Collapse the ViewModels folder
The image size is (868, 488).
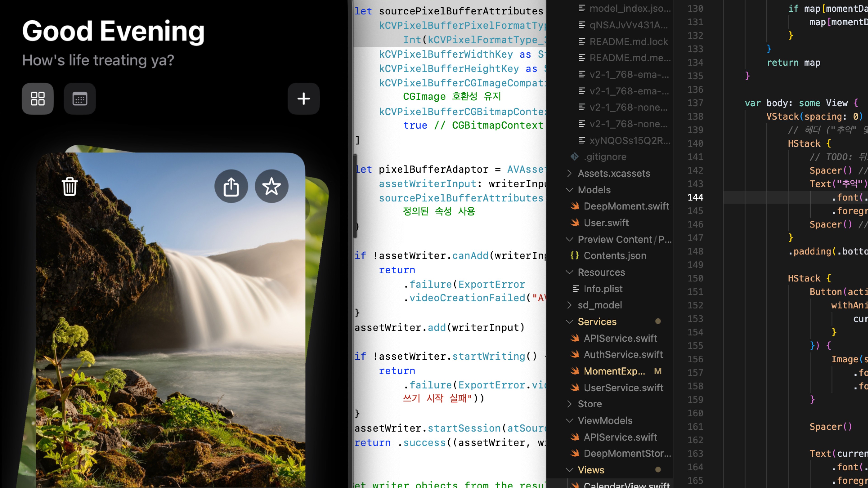coord(569,420)
